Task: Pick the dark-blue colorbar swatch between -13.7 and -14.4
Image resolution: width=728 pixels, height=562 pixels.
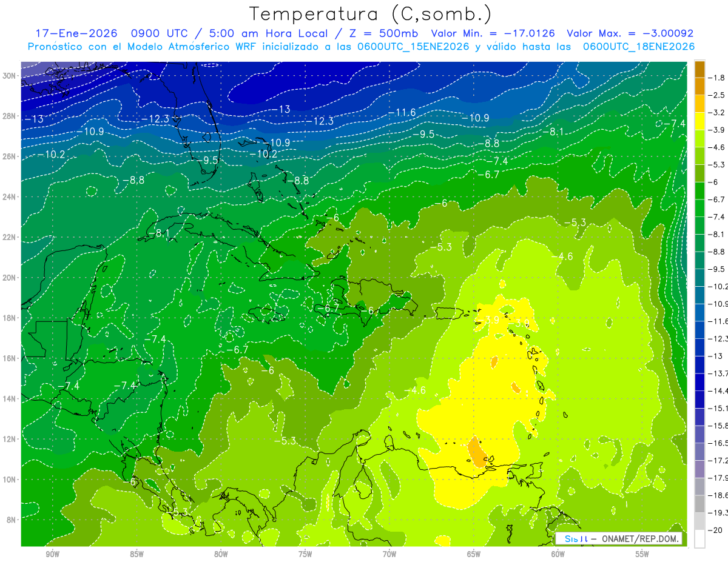Action: tap(699, 382)
